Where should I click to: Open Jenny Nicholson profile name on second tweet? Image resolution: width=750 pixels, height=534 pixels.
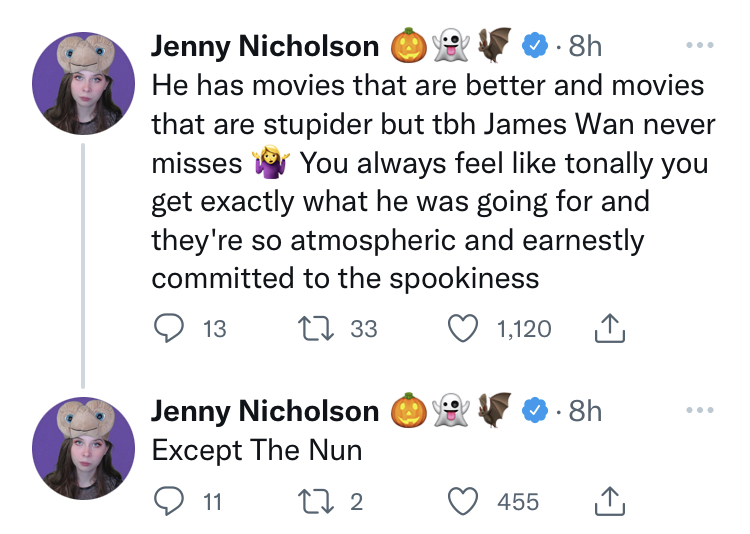(265, 410)
